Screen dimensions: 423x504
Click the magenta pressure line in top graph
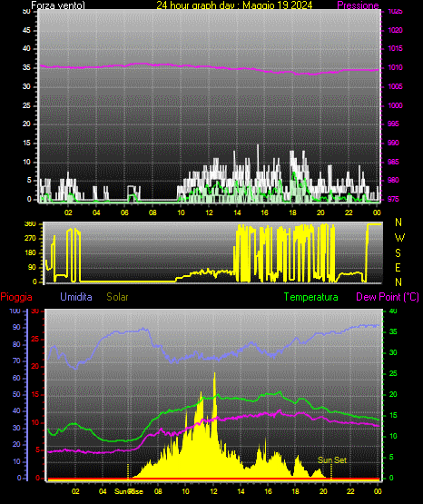tap(209, 66)
